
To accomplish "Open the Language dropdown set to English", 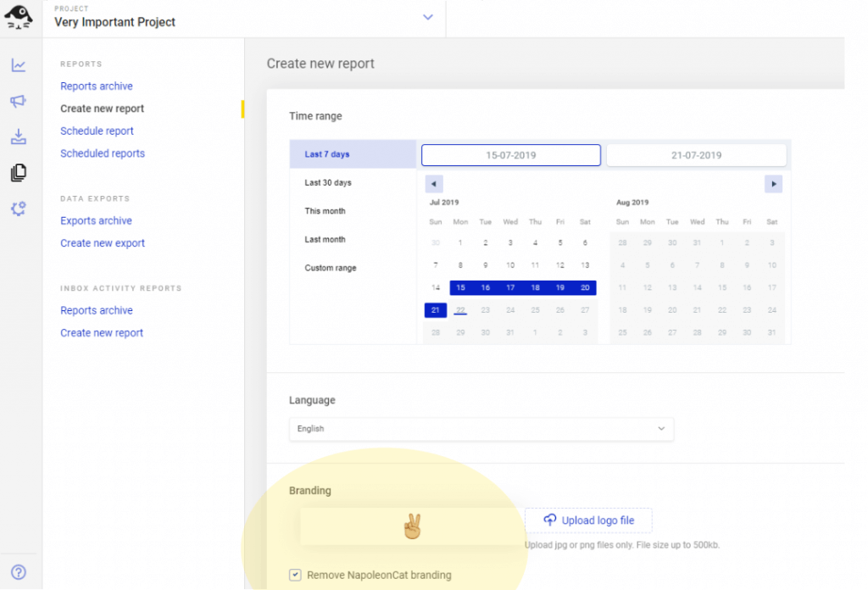I will click(x=481, y=429).
